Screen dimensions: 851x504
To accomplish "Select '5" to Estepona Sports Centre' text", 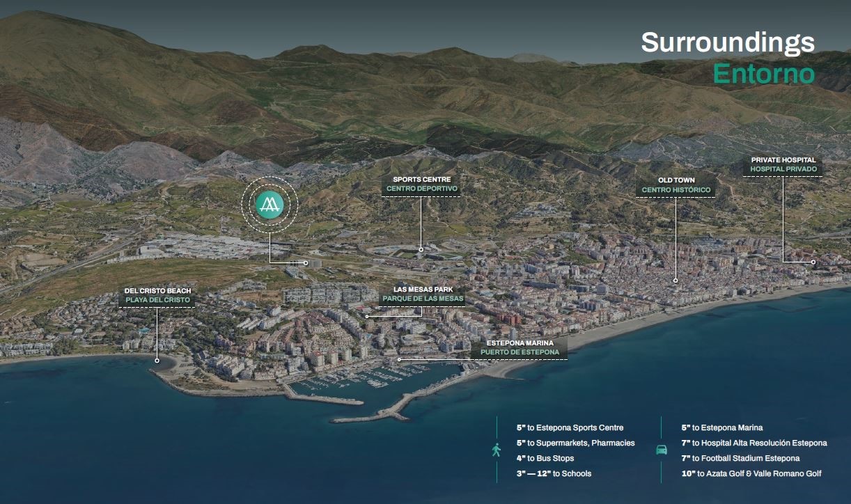I will tap(570, 427).
